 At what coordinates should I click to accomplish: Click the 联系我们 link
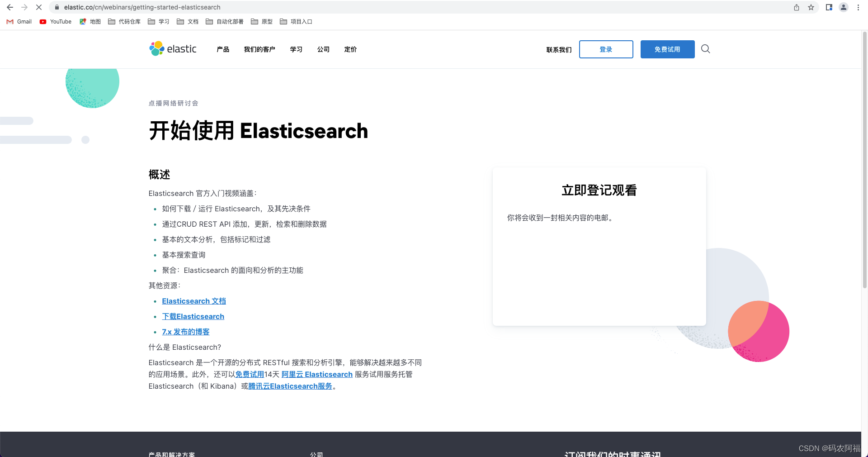[x=559, y=50]
